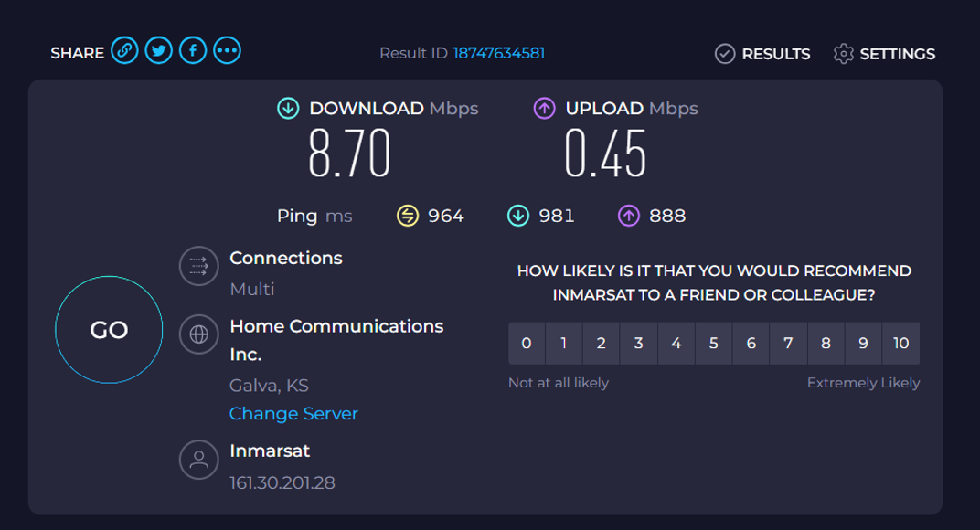Select rating 0 for Inmarsat
The image size is (980, 530).
(x=527, y=344)
